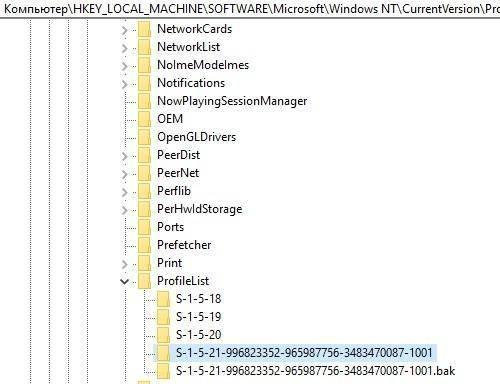Viewport: 500px width, 384px height.
Task: Select the Prefetcher key label
Action: (x=184, y=245)
